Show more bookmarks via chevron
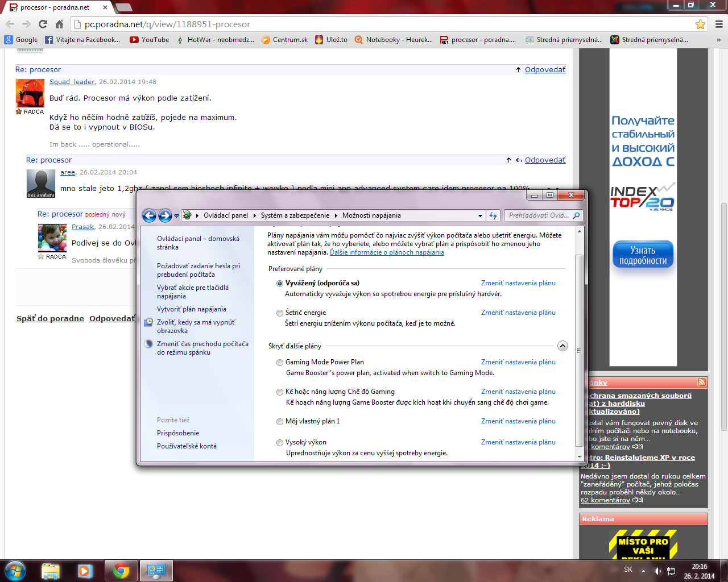This screenshot has height=582, width=728. click(719, 40)
